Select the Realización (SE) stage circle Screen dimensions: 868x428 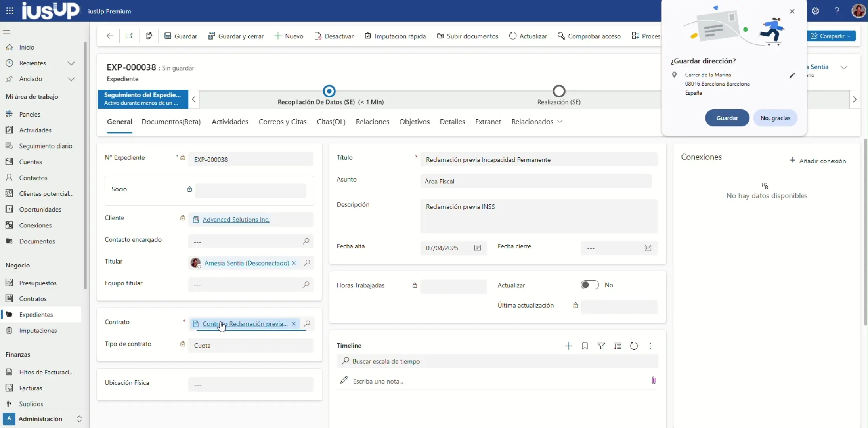click(559, 92)
